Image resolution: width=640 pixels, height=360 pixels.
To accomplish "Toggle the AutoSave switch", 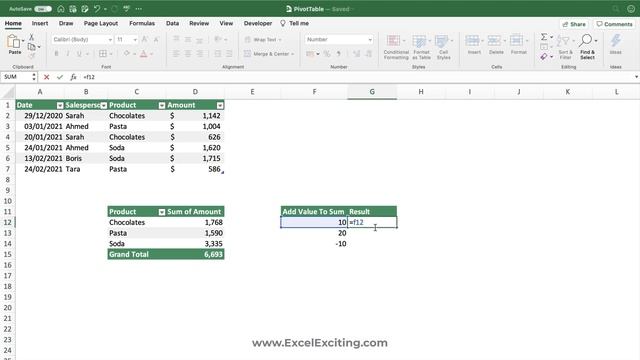I will tap(43, 9).
